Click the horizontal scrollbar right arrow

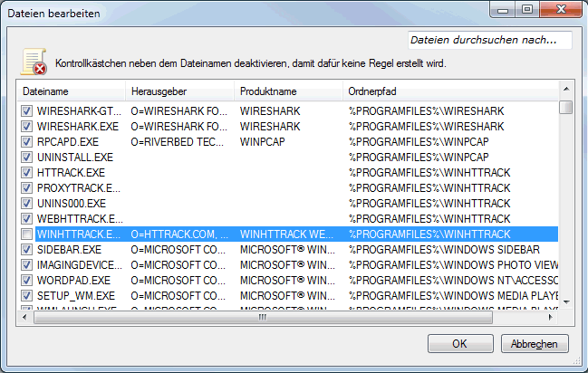click(x=550, y=318)
